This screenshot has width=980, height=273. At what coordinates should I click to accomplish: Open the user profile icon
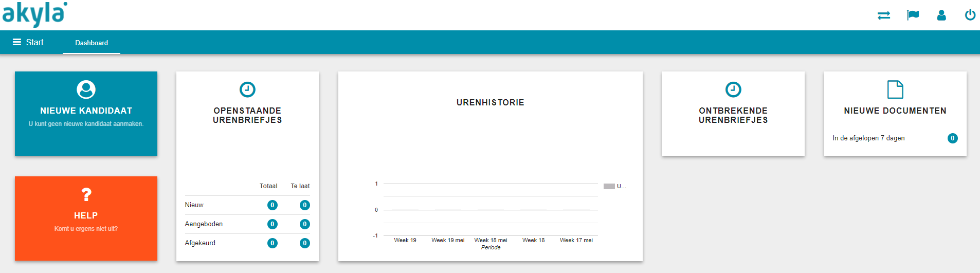point(941,15)
